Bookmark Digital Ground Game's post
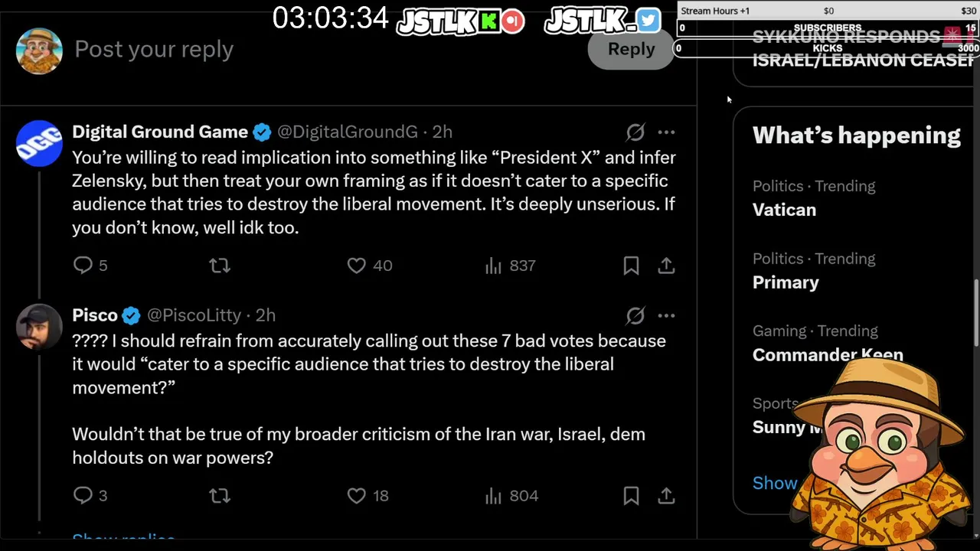This screenshot has height=551, width=980. pos(631,266)
